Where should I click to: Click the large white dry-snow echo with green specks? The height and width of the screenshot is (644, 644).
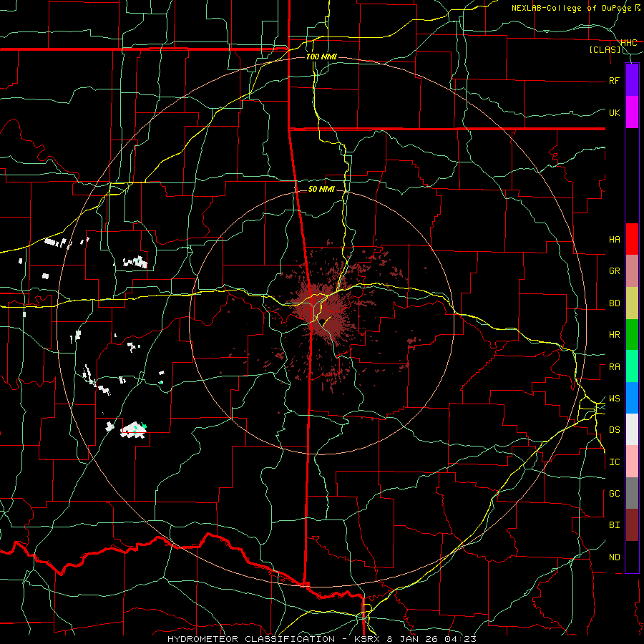[134, 429]
